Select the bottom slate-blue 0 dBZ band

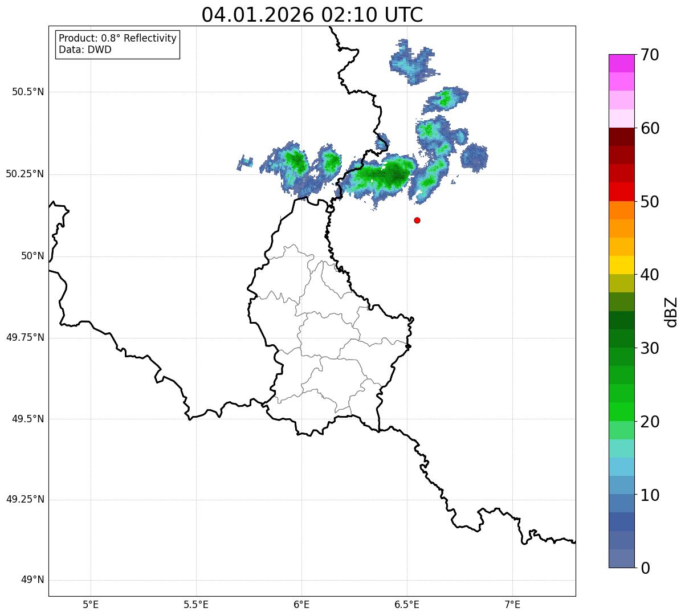tap(621, 558)
